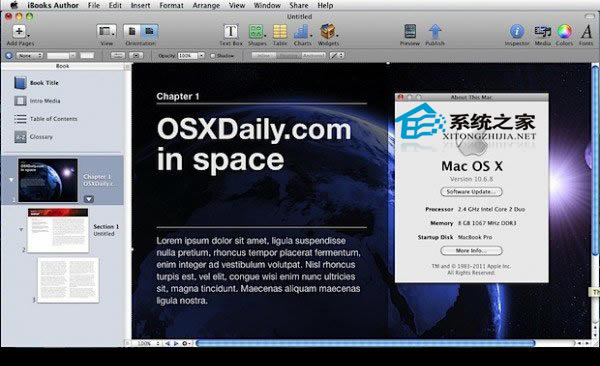Open the Insert menu
Image resolution: width=600 pixels, height=366 pixels.
(x=140, y=5)
